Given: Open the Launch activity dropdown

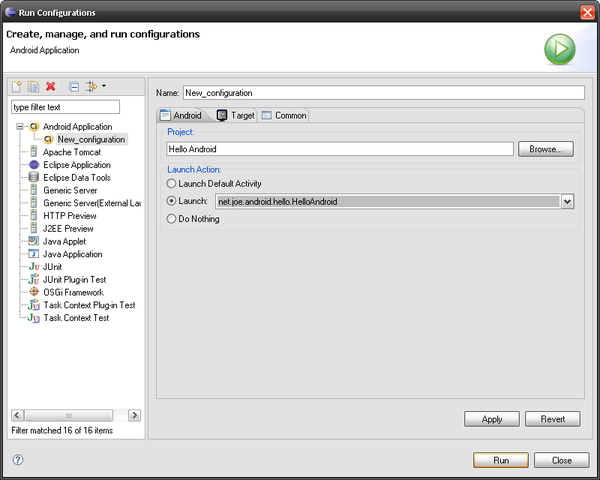Looking at the screenshot, I should pyautogui.click(x=567, y=201).
